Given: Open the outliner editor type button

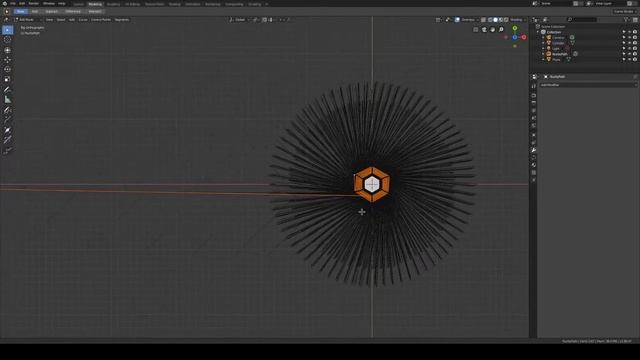Looking at the screenshot, I should point(535,20).
